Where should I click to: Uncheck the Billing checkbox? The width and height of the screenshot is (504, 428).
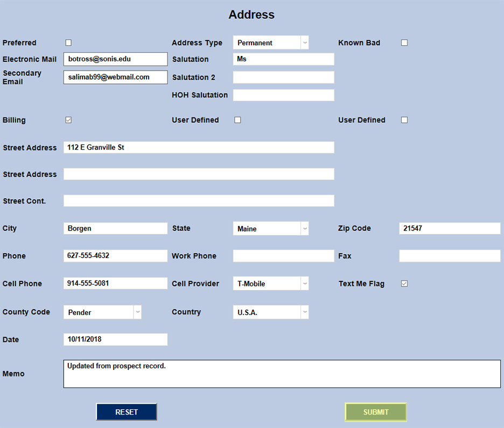[x=68, y=120]
